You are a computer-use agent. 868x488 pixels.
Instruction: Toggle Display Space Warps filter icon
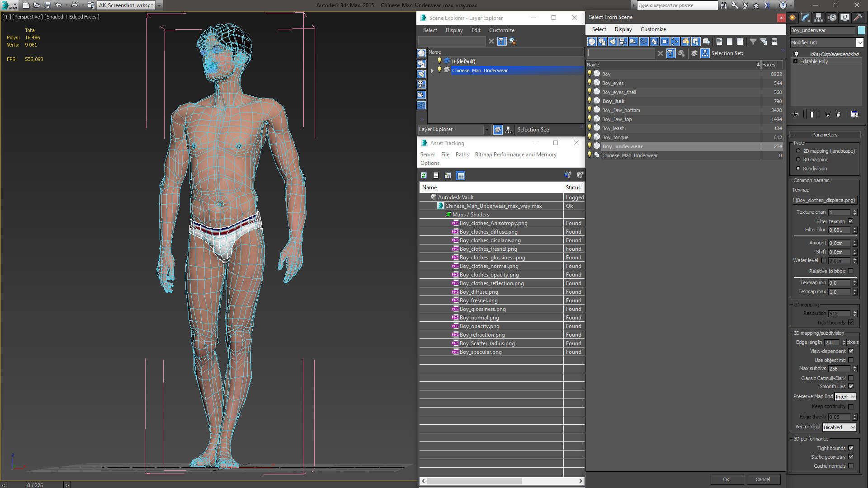644,42
